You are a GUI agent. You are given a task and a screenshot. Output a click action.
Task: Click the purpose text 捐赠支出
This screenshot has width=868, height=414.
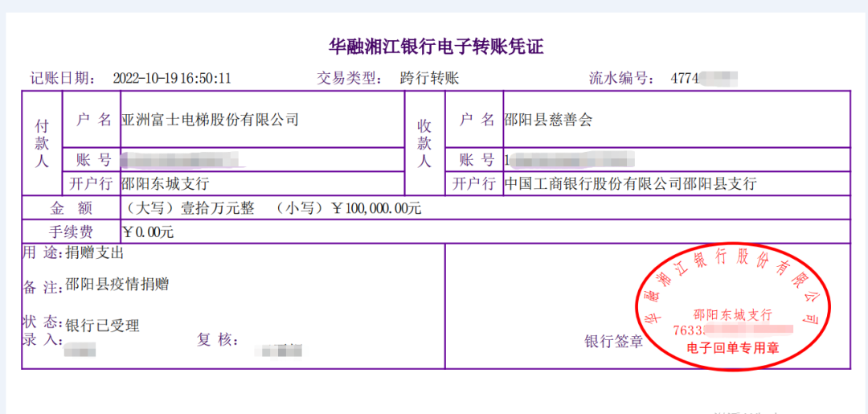coord(95,253)
